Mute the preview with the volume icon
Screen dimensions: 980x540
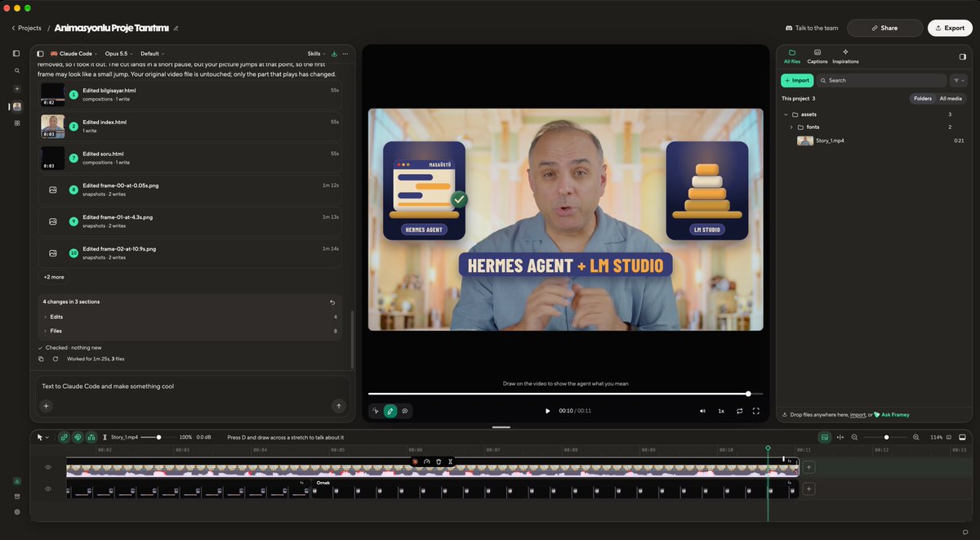coord(702,411)
